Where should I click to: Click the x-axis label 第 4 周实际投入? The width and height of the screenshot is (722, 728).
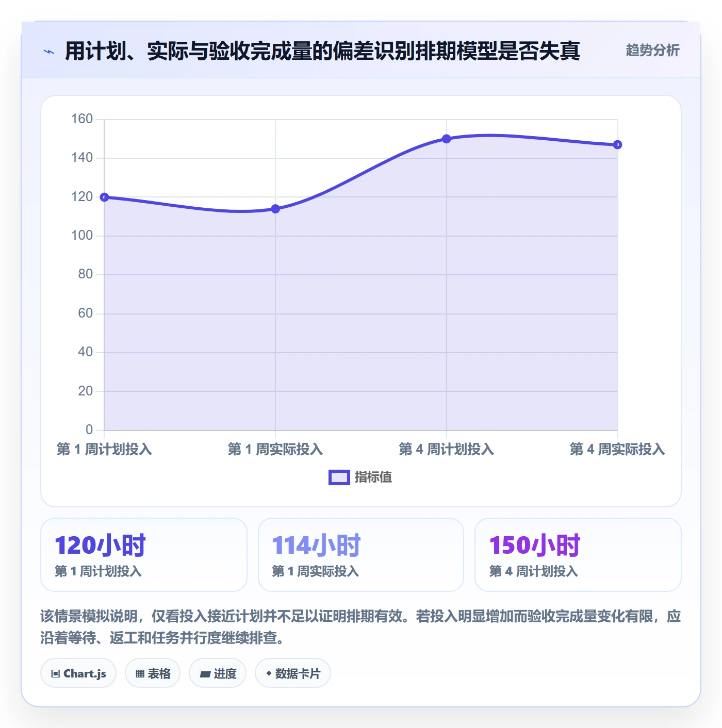click(617, 450)
